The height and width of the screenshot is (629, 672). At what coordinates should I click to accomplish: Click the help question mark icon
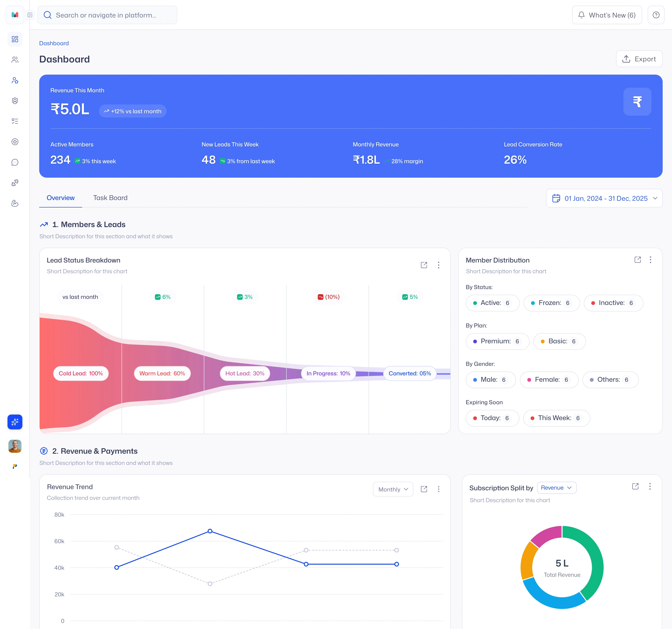coord(656,15)
